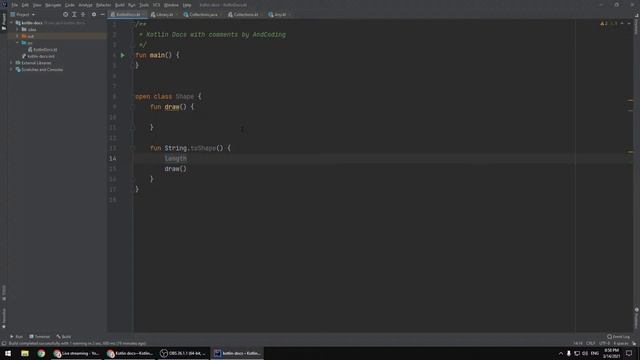Click the ENG language indicator
The image size is (640, 360).
click(x=595, y=353)
